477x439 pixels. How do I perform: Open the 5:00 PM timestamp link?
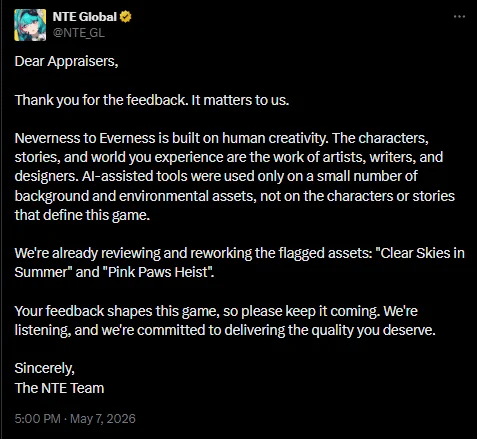point(38,419)
